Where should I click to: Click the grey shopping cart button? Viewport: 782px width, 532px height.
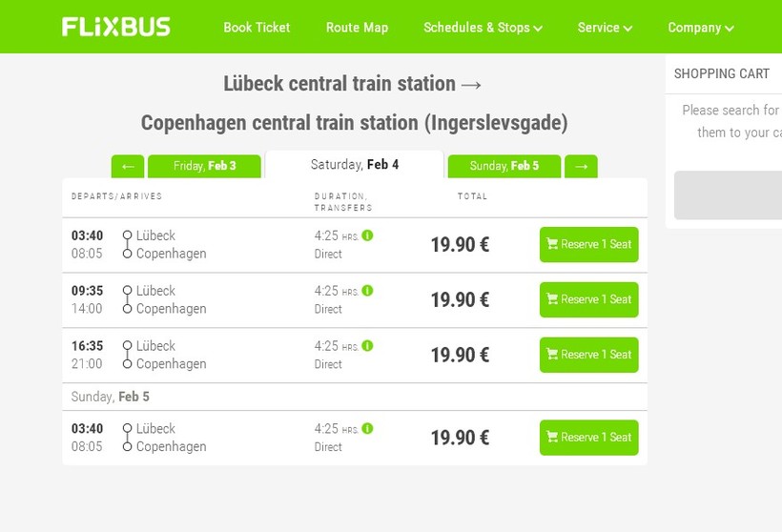click(x=729, y=195)
